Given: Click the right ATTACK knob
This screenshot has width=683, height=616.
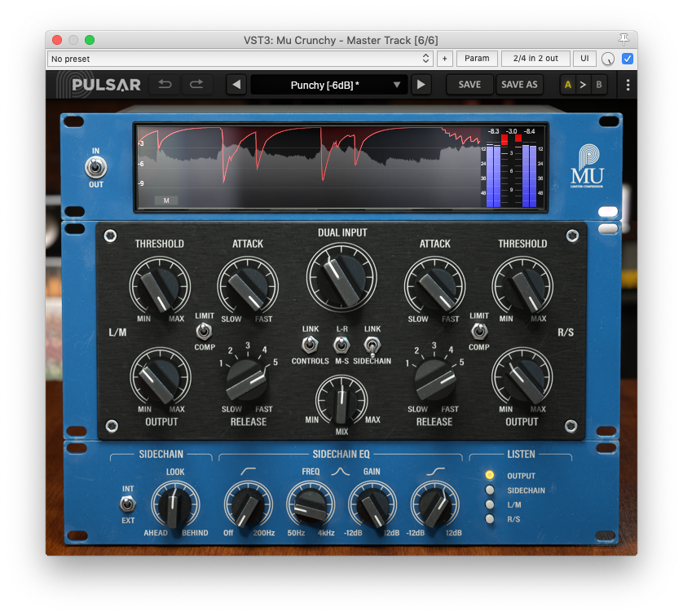Looking at the screenshot, I should coord(434,288).
